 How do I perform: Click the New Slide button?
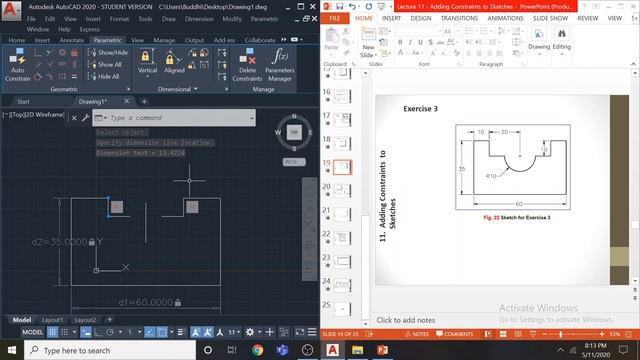368,43
